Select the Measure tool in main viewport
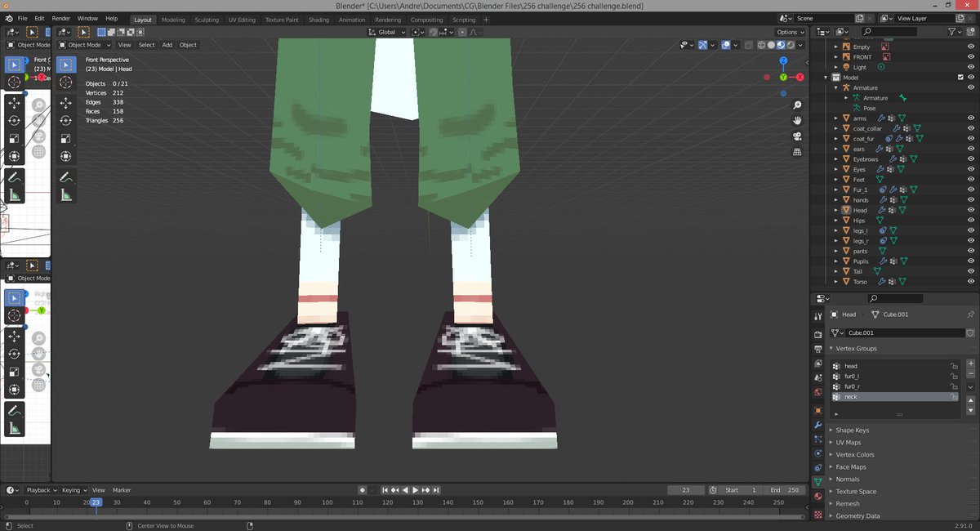Screen dimensions: 980x531 tap(66, 194)
